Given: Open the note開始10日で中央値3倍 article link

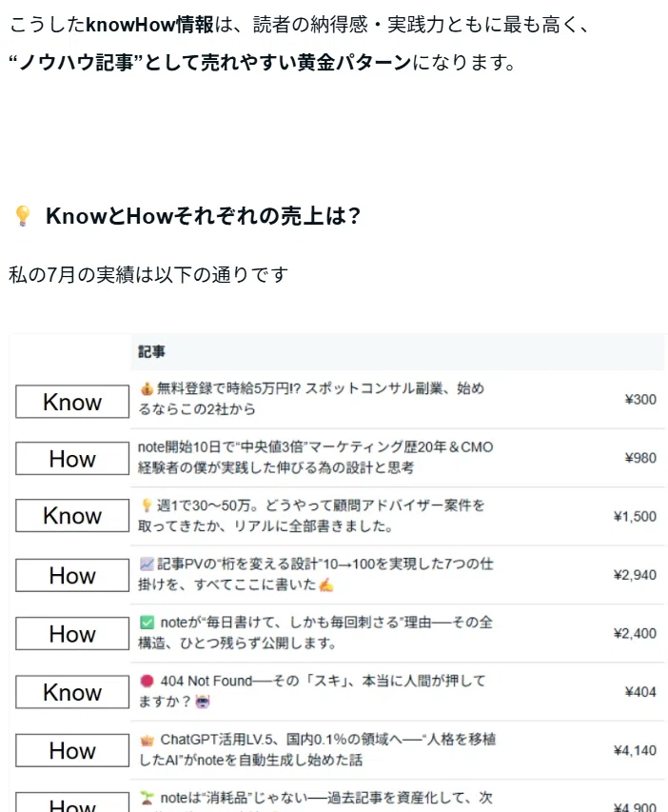Looking at the screenshot, I should (315, 457).
